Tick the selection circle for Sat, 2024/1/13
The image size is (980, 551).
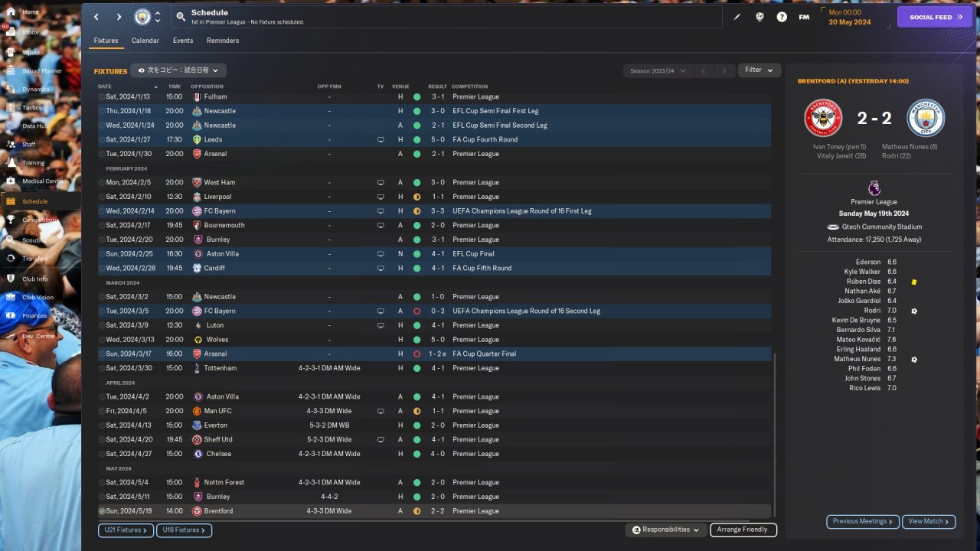(102, 97)
